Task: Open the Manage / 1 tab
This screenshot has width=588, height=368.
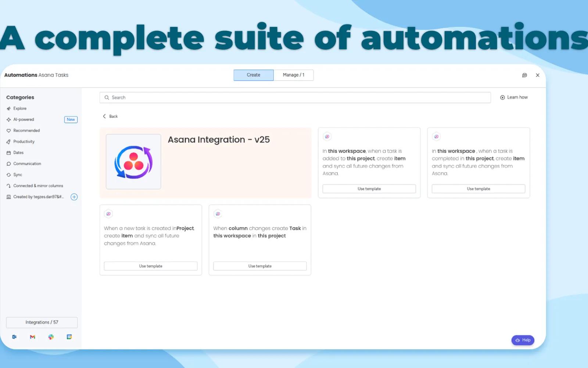Action: click(294, 75)
